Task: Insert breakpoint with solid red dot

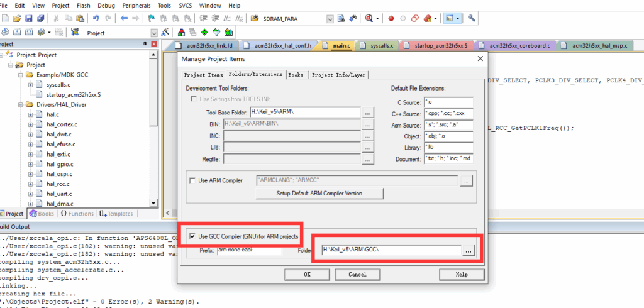Action: 391,18
